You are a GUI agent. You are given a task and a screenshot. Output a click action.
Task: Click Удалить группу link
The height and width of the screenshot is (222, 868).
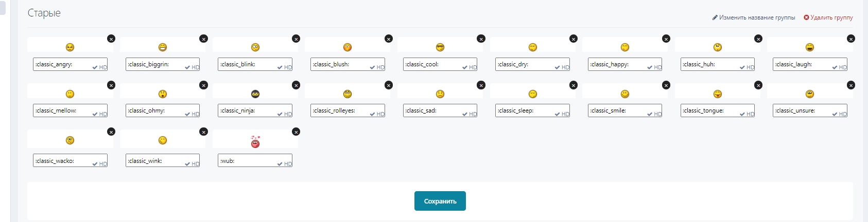[828, 17]
